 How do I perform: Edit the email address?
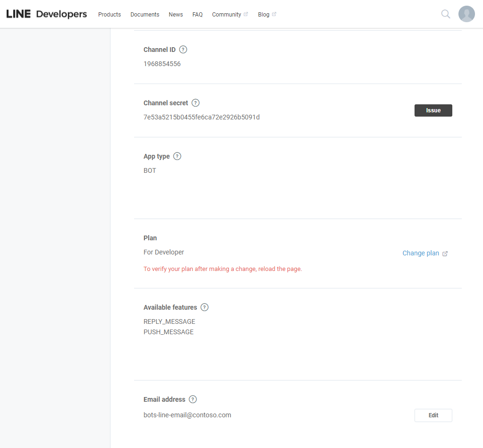[433, 415]
